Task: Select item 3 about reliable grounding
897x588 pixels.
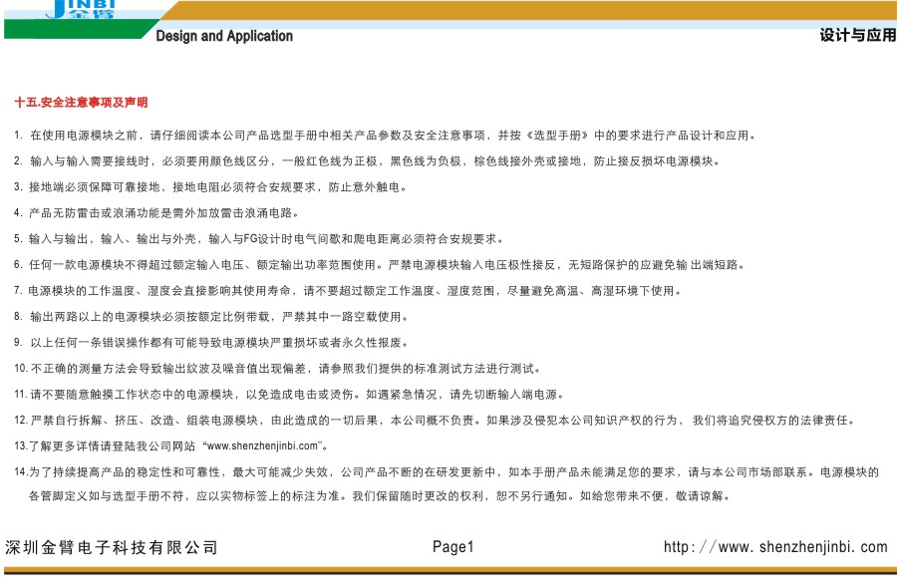Action: [x=209, y=187]
